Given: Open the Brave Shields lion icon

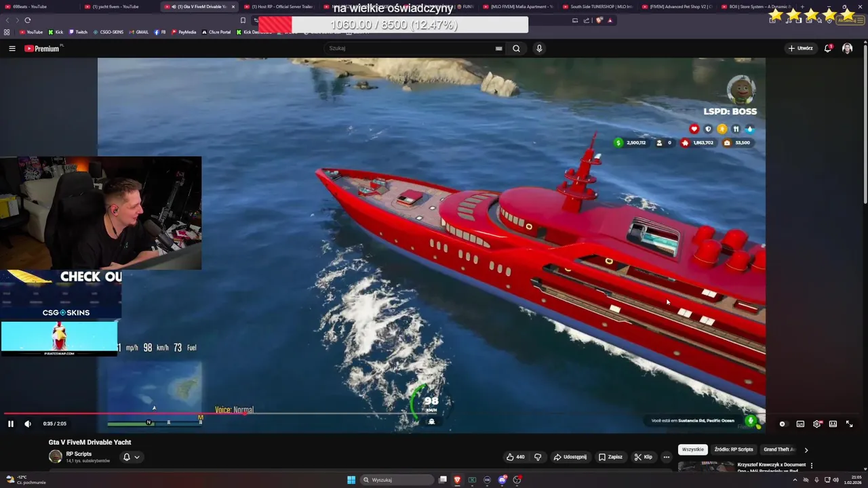Looking at the screenshot, I should 599,20.
